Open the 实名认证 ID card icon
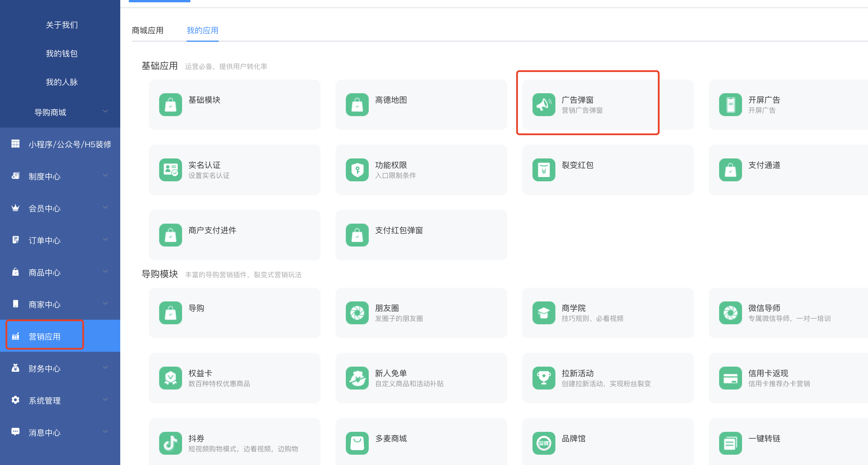 [x=171, y=170]
